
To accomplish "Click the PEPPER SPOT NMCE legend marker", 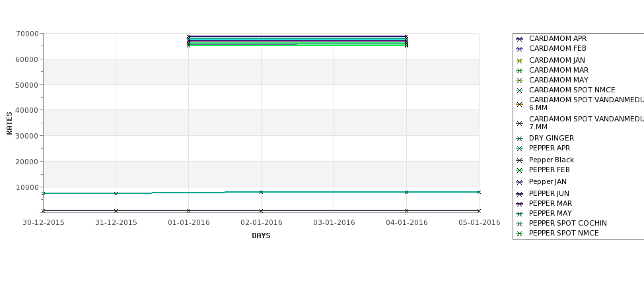I will tap(519, 234).
